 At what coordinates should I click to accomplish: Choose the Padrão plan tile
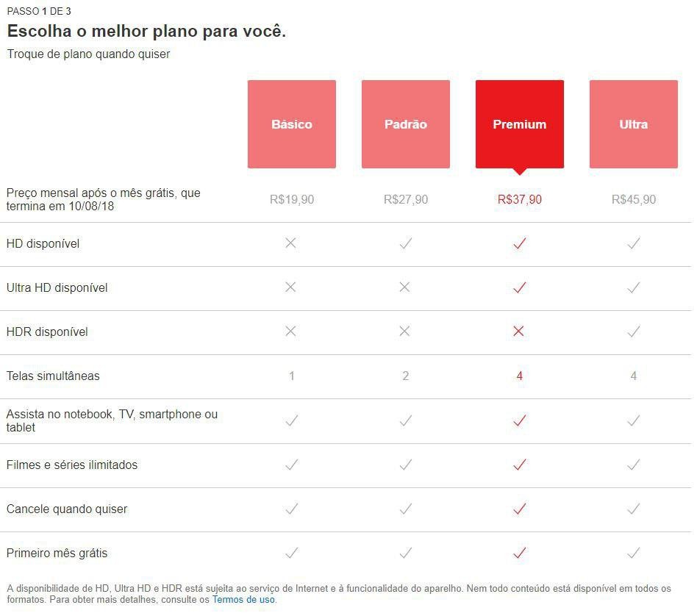pos(406,124)
